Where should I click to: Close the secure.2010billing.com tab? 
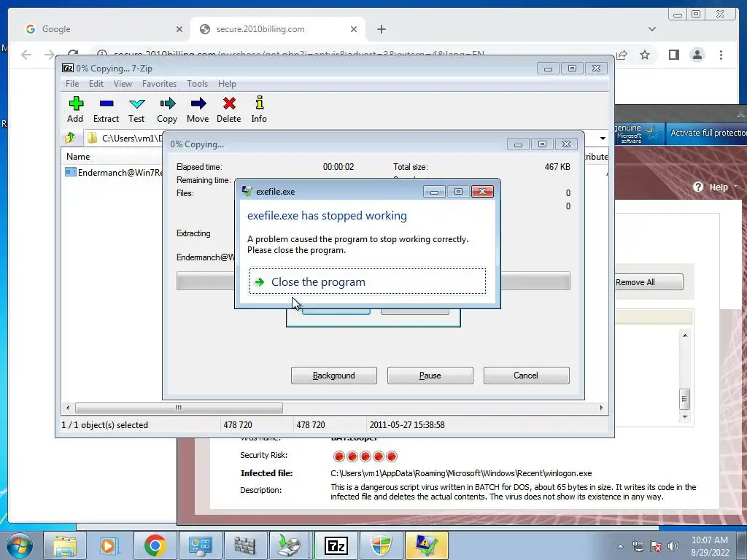coord(354,29)
